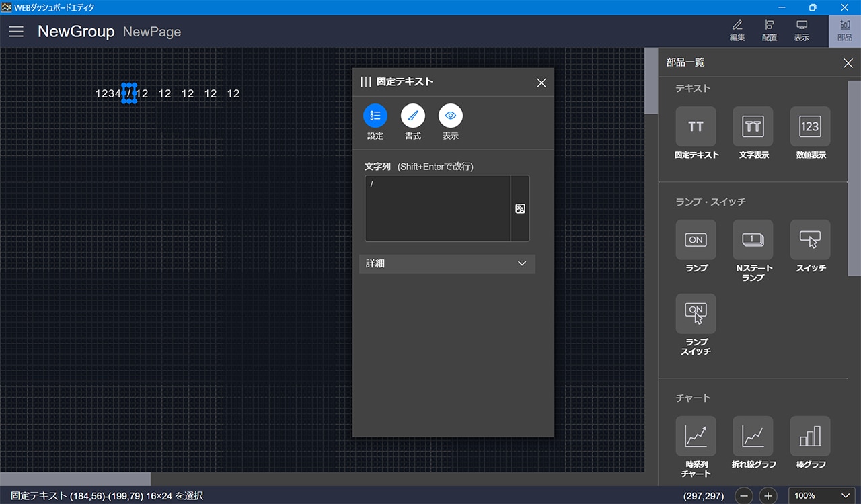Open the 100% zoom level dropdown

[821, 496]
